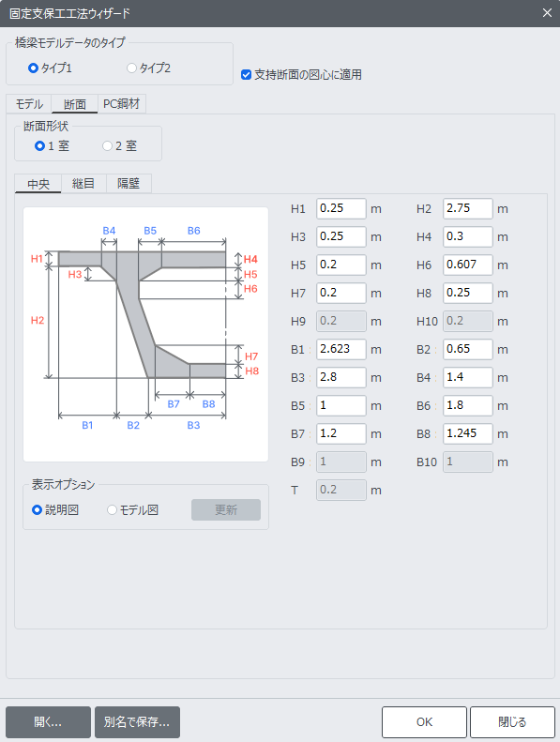Select the 説明図 display option

point(55,510)
